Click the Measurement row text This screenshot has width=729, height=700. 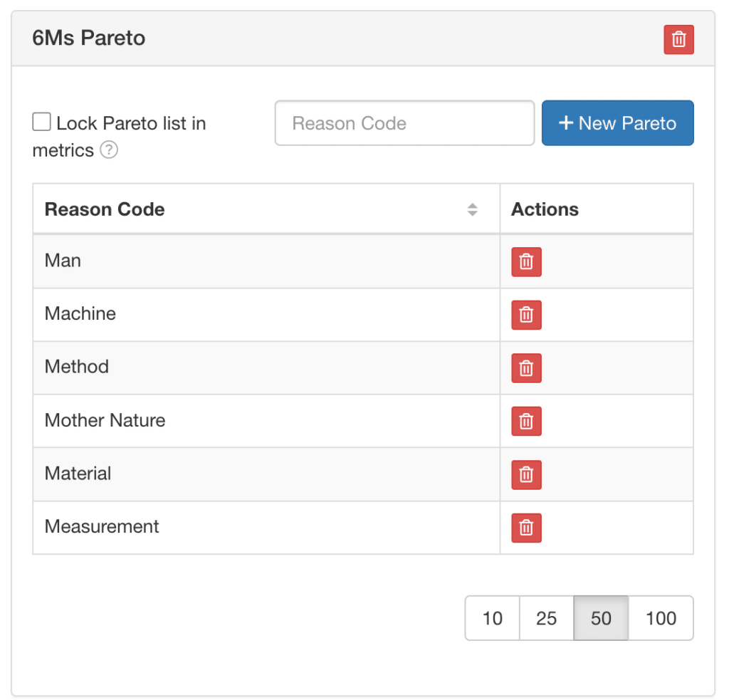(102, 527)
